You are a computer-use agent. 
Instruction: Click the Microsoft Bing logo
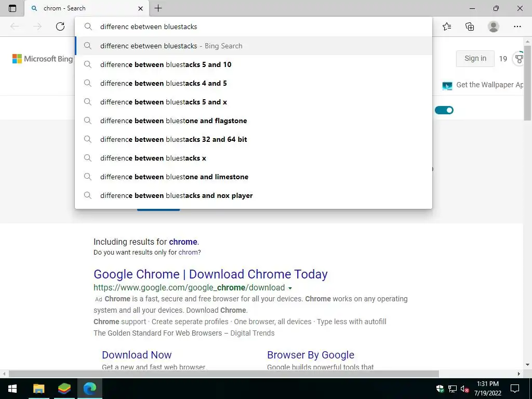pos(43,59)
